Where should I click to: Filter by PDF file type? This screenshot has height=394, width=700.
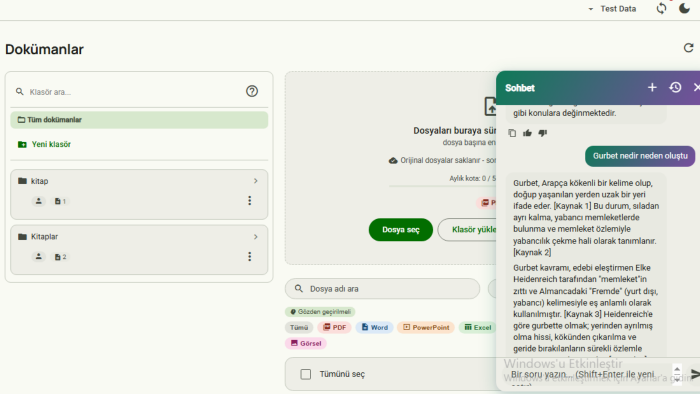334,328
